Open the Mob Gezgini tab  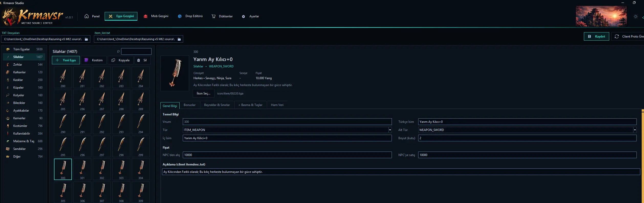pyautogui.click(x=156, y=16)
